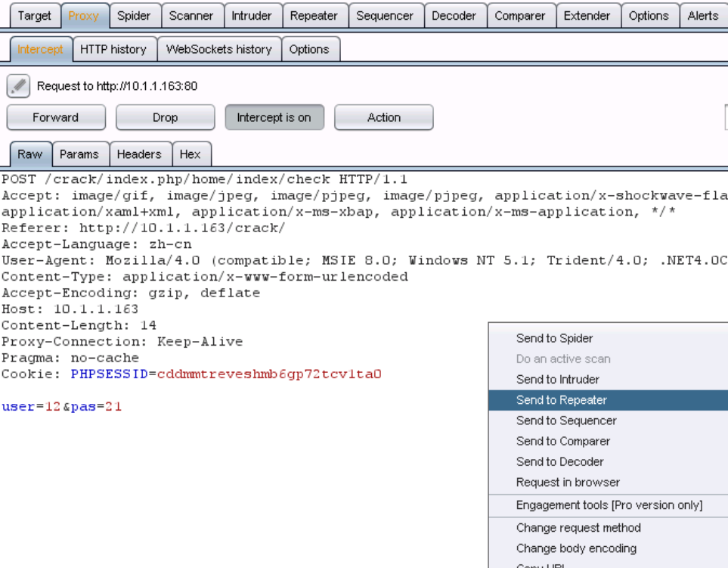Image resolution: width=728 pixels, height=568 pixels.
Task: Choose Change body encoding from context menu
Action: coord(609,548)
